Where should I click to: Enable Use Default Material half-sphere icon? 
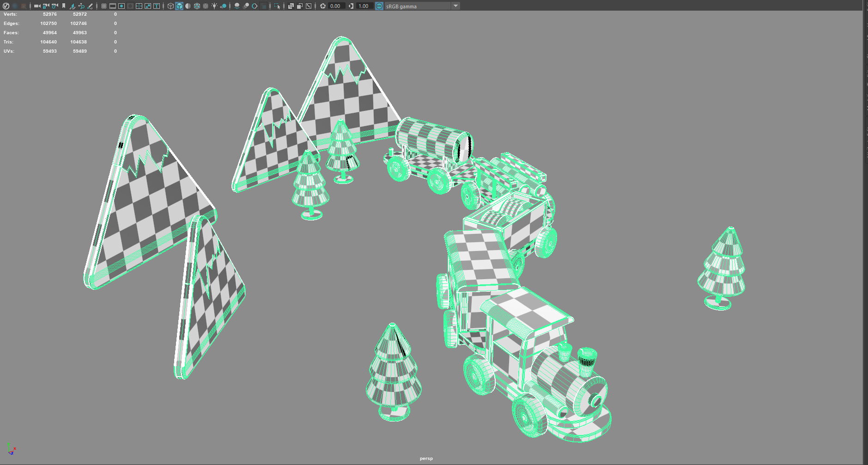point(188,6)
